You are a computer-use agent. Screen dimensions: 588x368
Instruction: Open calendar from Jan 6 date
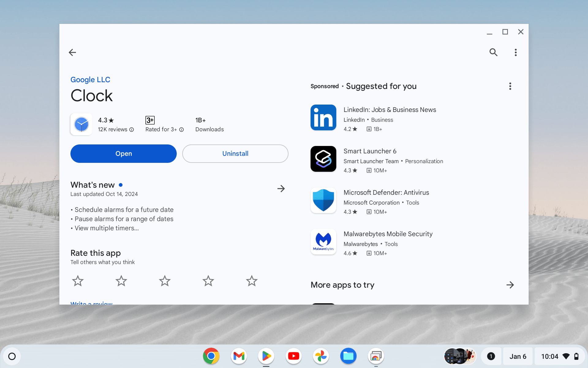tap(518, 356)
